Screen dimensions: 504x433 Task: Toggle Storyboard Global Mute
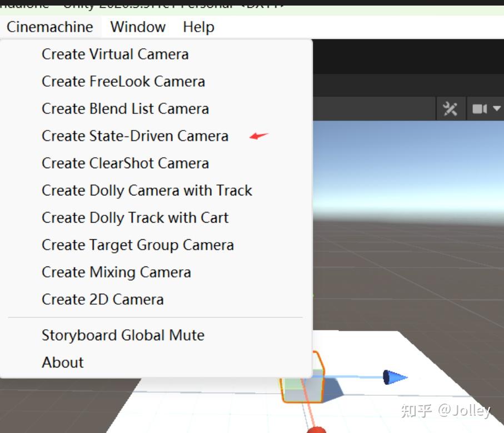[x=123, y=335]
